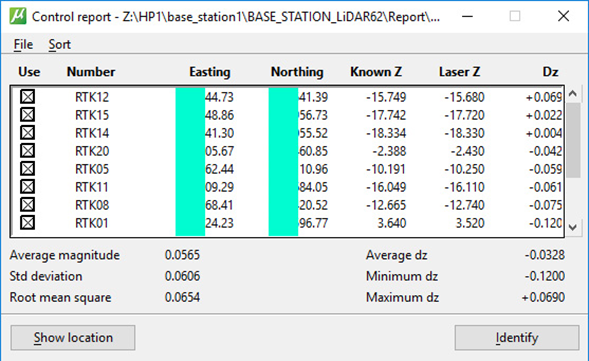Click the Laser Z value -15.680
Image resolution: width=589 pixels, height=361 pixels.
click(x=464, y=97)
